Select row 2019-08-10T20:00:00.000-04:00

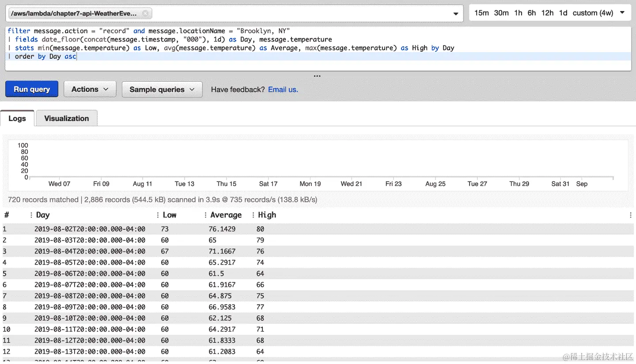tap(318, 318)
